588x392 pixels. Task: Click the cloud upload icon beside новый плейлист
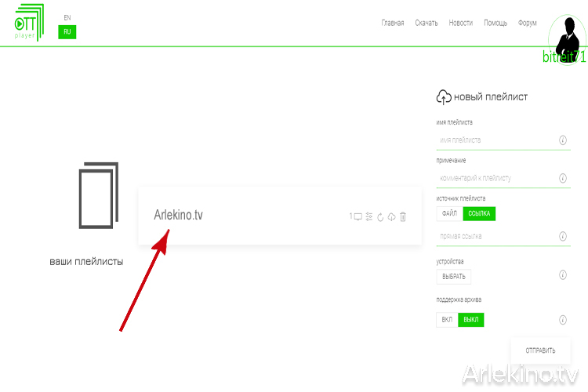point(444,96)
